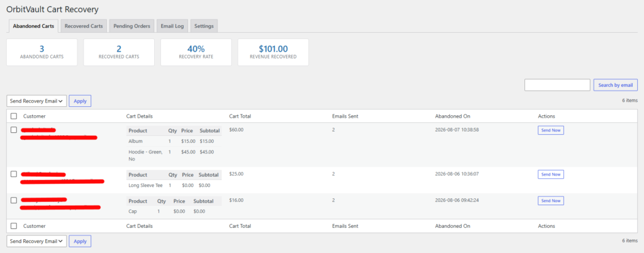The height and width of the screenshot is (253, 644).
Task: Toggle the select-all checkbox in table header
Action: [14, 116]
